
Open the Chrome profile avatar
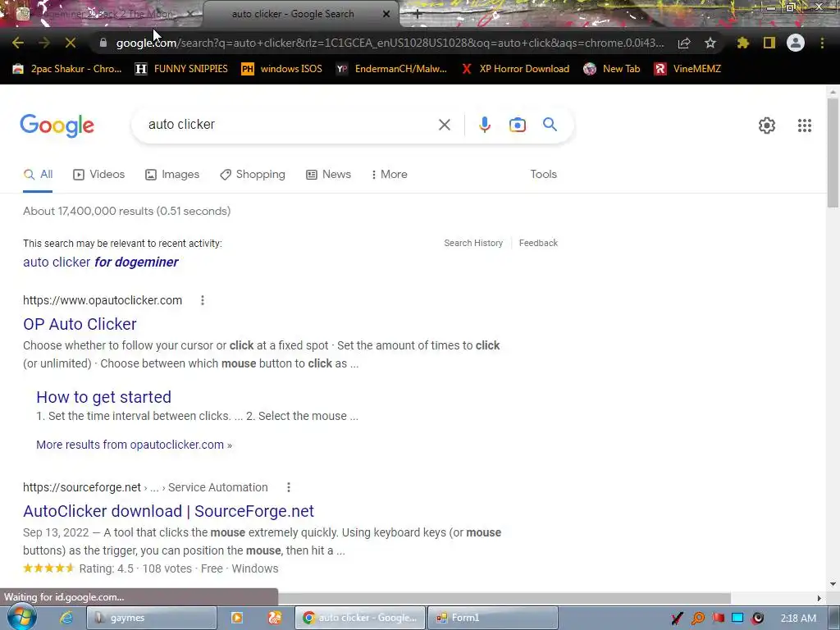[796, 43]
